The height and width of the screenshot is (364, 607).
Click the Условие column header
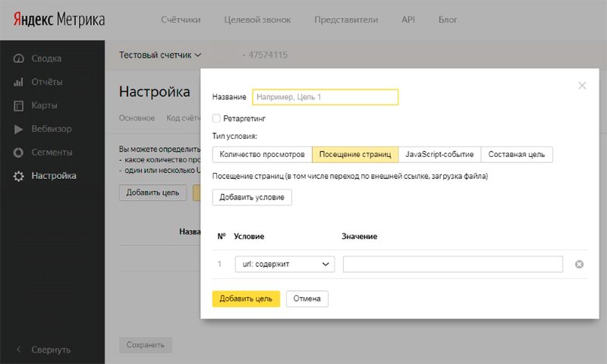coord(249,237)
